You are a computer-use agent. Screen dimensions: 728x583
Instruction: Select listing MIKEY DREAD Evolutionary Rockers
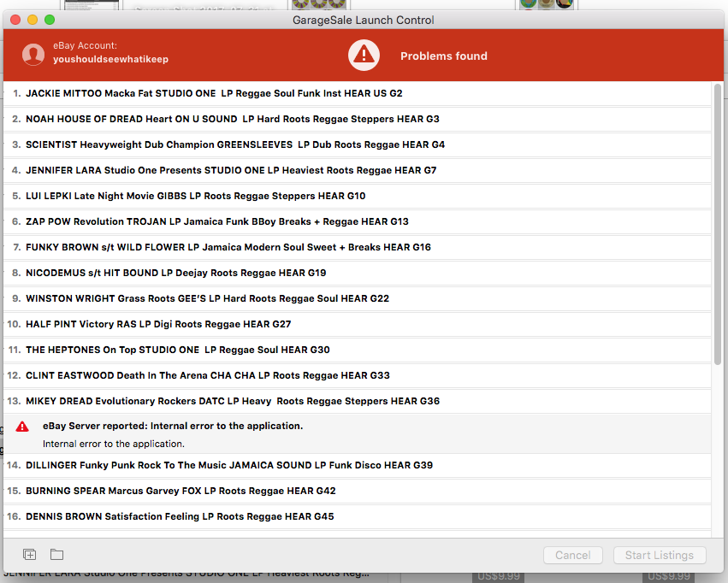[x=358, y=401]
